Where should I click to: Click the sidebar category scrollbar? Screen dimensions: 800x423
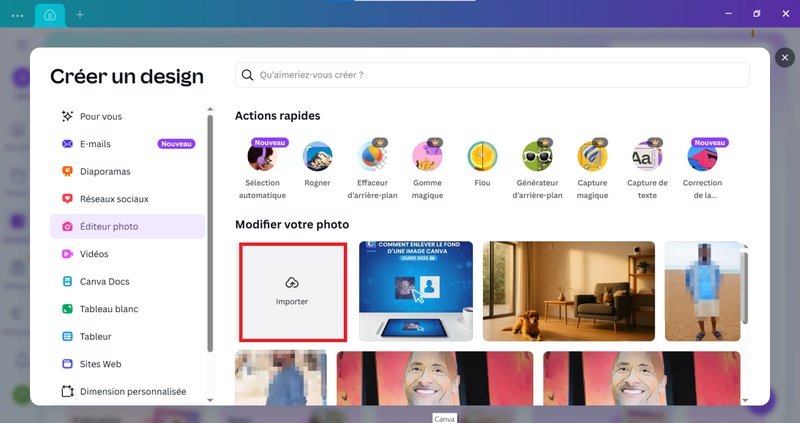point(210,233)
